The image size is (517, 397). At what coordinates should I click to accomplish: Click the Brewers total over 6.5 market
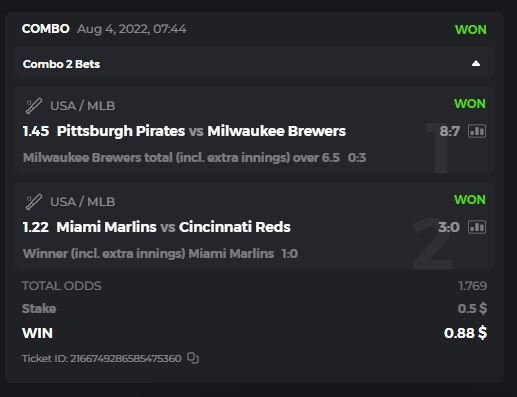pos(181,157)
